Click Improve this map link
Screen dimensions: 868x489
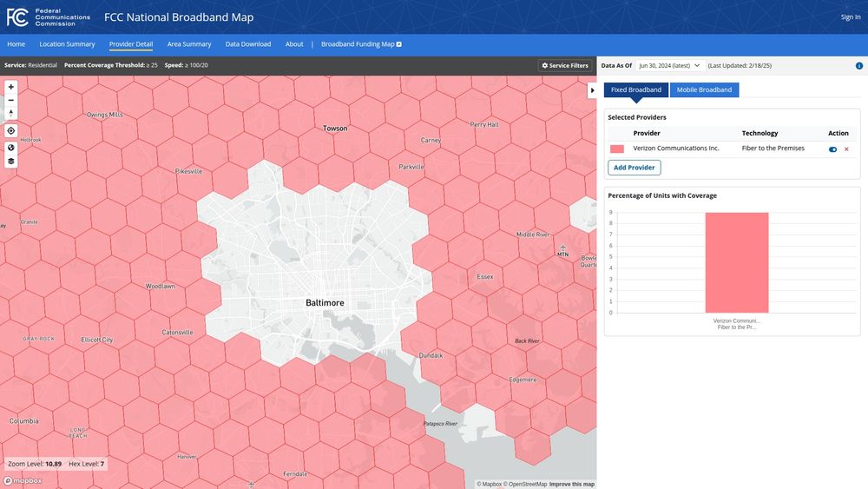tap(572, 484)
